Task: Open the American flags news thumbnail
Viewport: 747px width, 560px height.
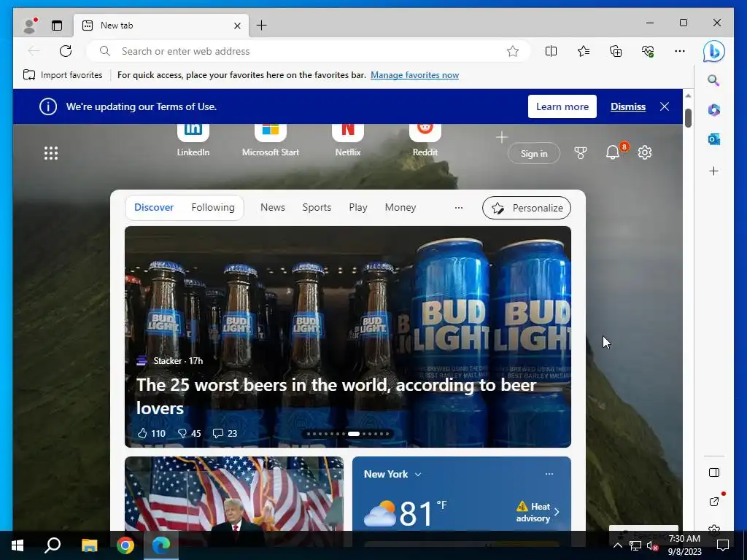Action: [234, 494]
